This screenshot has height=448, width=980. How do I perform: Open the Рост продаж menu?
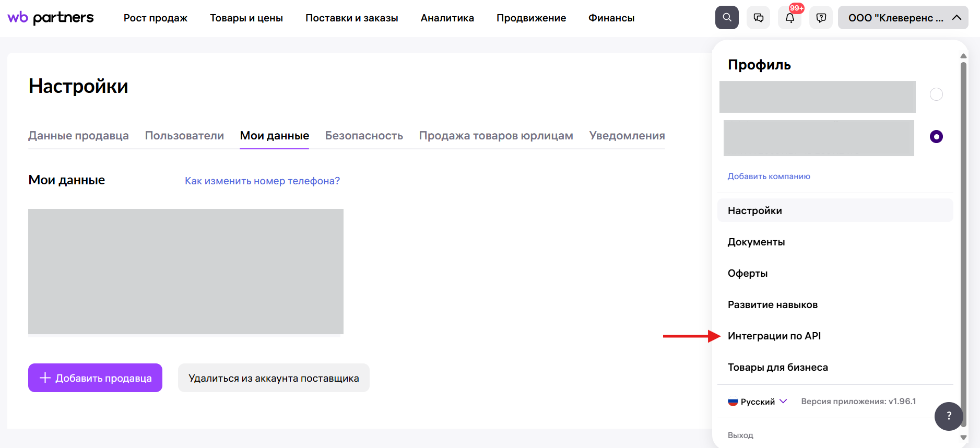[x=156, y=18]
